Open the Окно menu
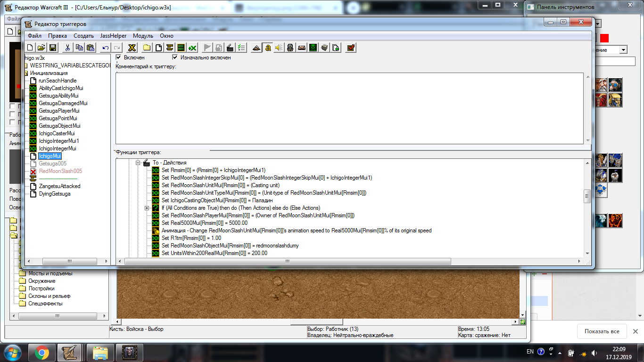This screenshot has height=362, width=644. [166, 36]
